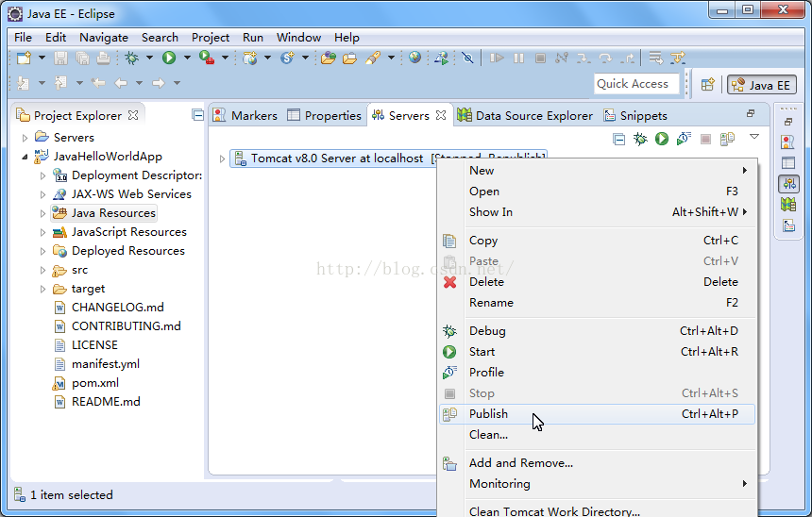The image size is (812, 517).
Task: Collapse the JavaHelloWorldApp project node
Action: point(25,157)
